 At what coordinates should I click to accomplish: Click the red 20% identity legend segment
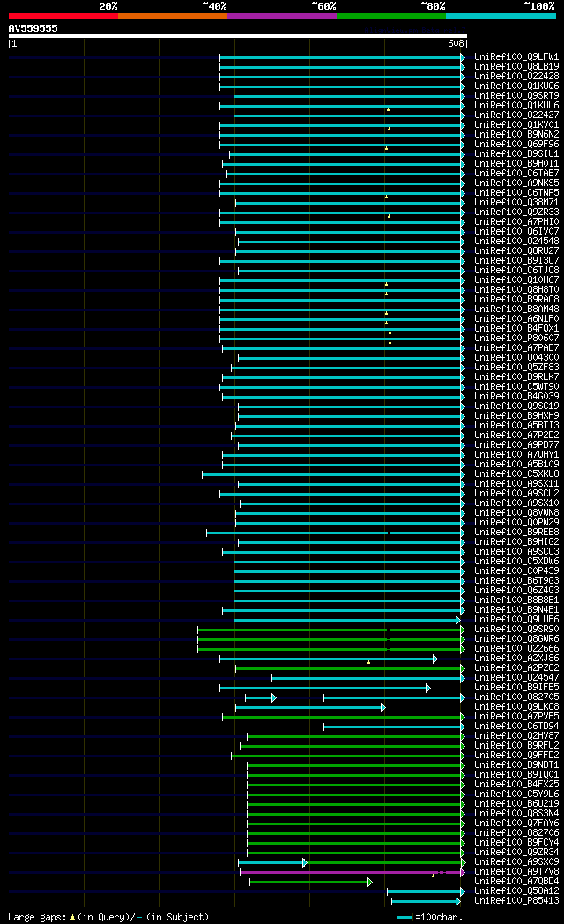[63, 16]
